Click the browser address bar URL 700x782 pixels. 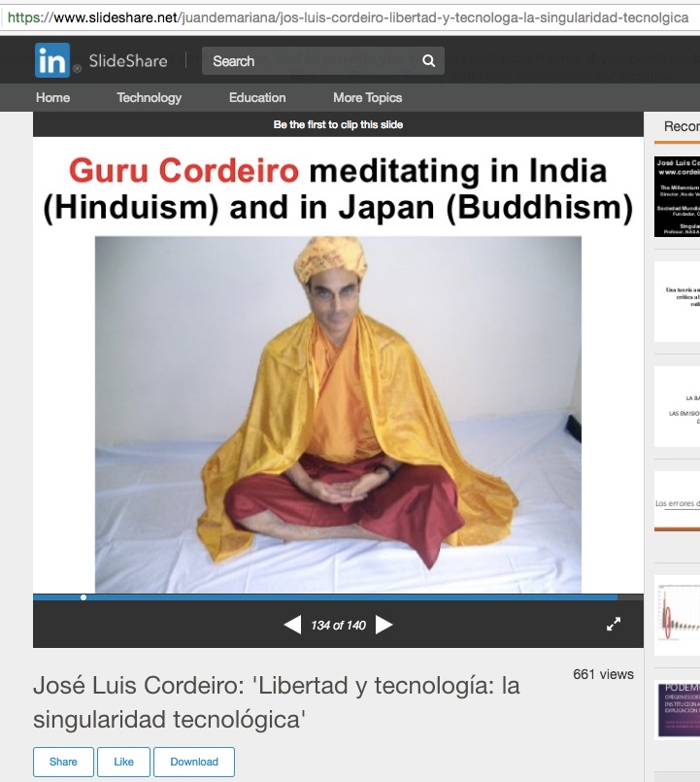click(350, 17)
